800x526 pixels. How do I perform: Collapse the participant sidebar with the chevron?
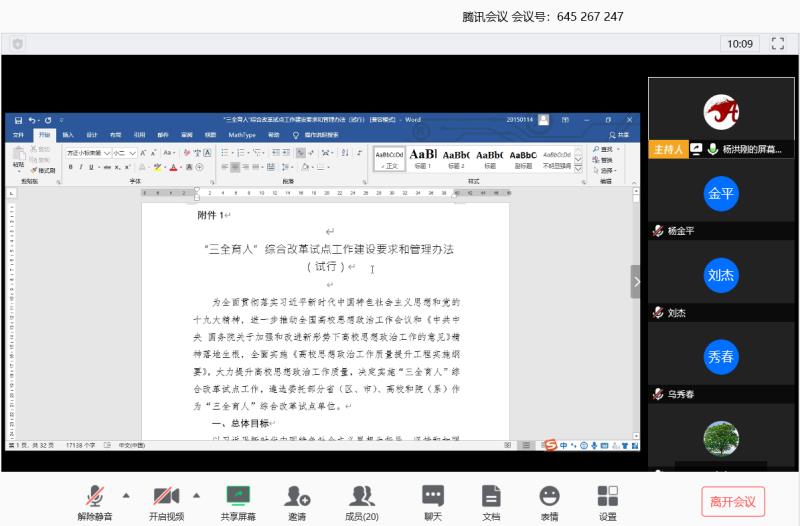coord(635,282)
